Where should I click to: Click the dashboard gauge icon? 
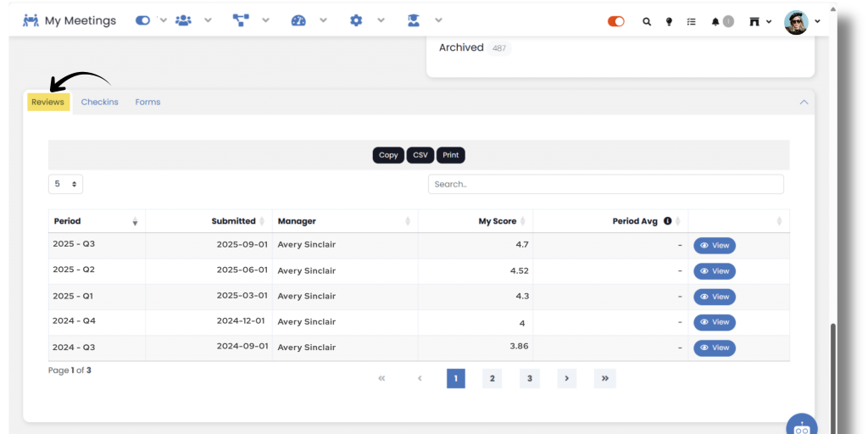point(298,20)
